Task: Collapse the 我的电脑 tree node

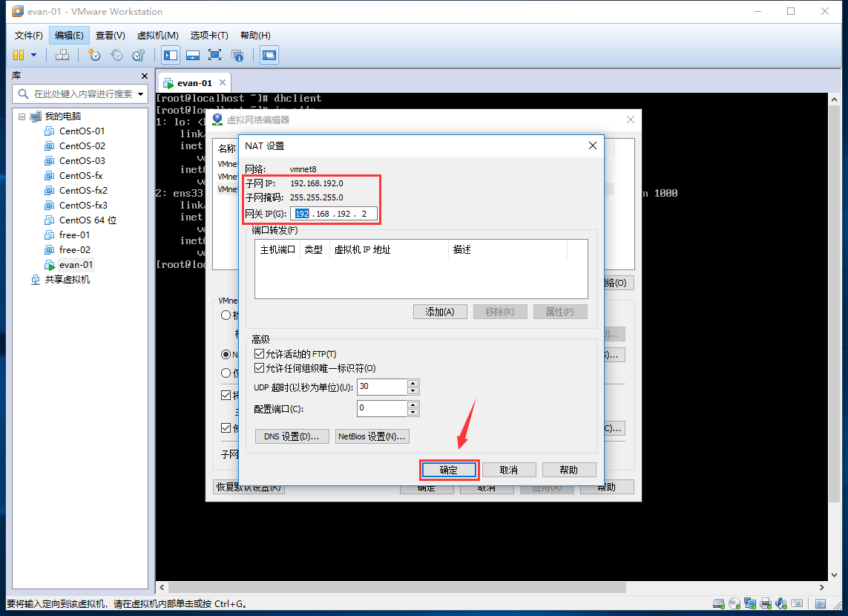Action: (x=22, y=117)
